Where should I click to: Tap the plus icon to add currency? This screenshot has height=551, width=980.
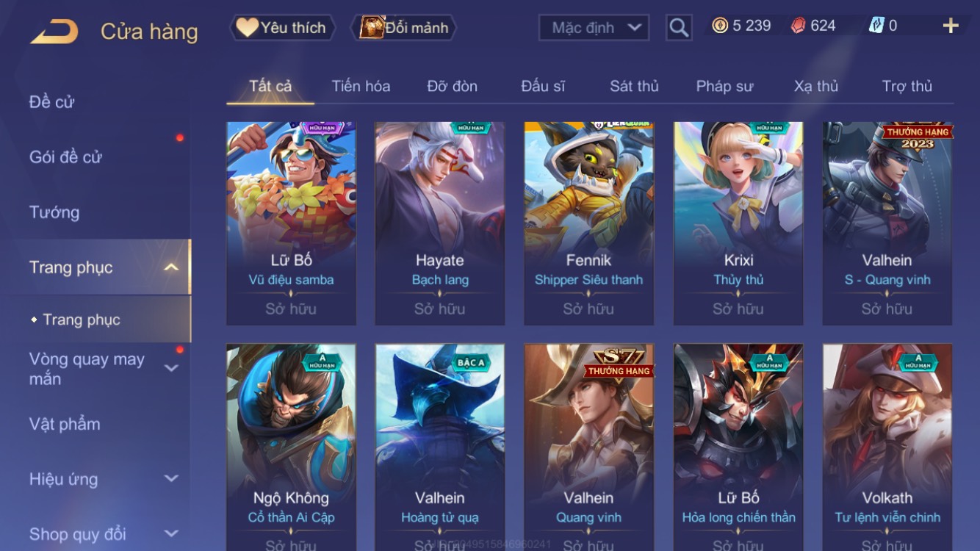(951, 26)
